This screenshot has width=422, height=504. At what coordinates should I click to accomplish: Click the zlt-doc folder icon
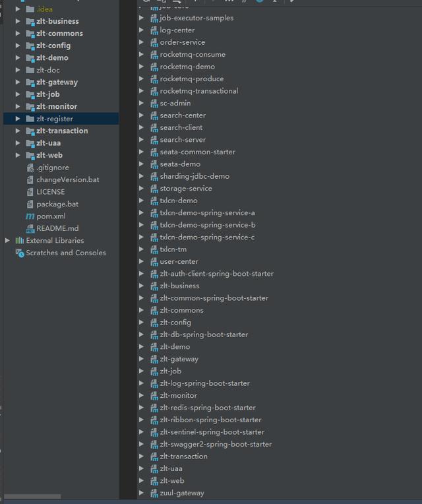(x=30, y=70)
